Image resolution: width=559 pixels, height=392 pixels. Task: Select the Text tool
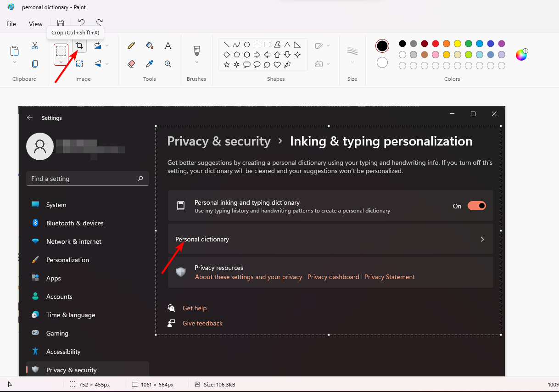(168, 45)
